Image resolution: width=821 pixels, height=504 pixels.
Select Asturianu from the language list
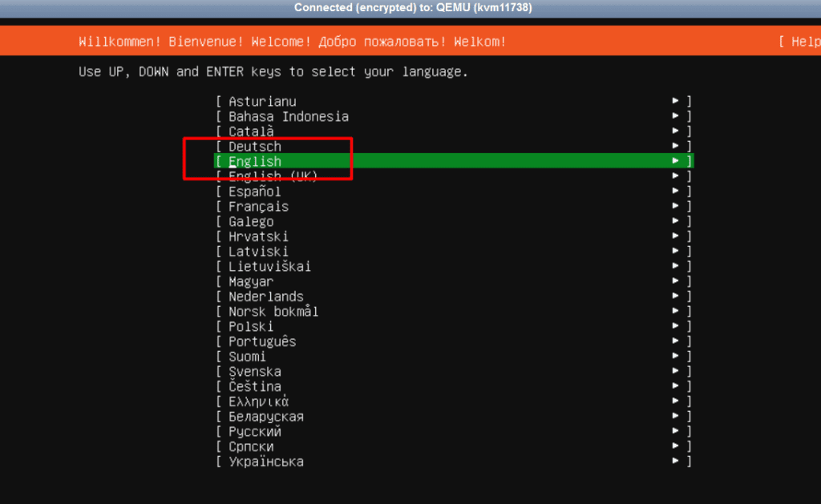(262, 102)
